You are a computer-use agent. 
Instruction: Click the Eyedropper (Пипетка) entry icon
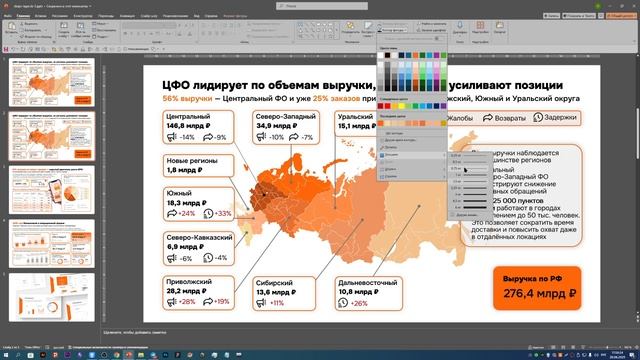pos(382,147)
